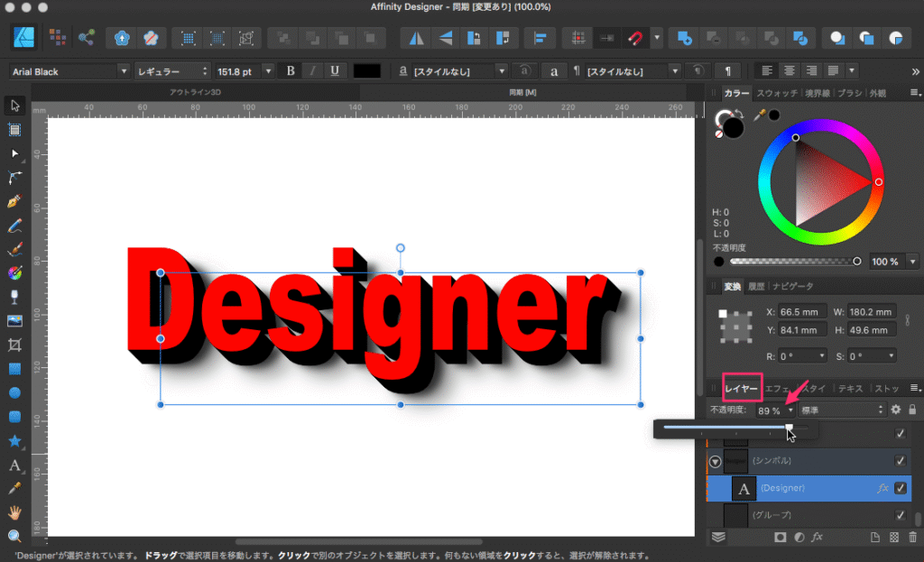924x562 pixels.
Task: Select the Zoom magnifier tool
Action: coord(14,537)
